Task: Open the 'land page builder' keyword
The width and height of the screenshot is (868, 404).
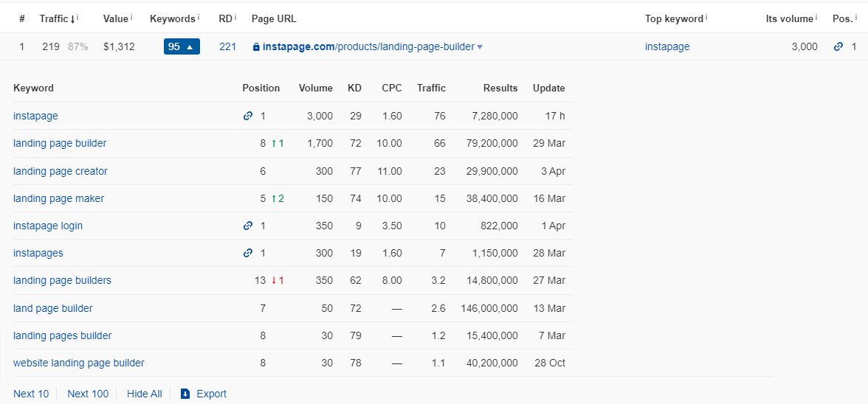Action: coord(53,308)
